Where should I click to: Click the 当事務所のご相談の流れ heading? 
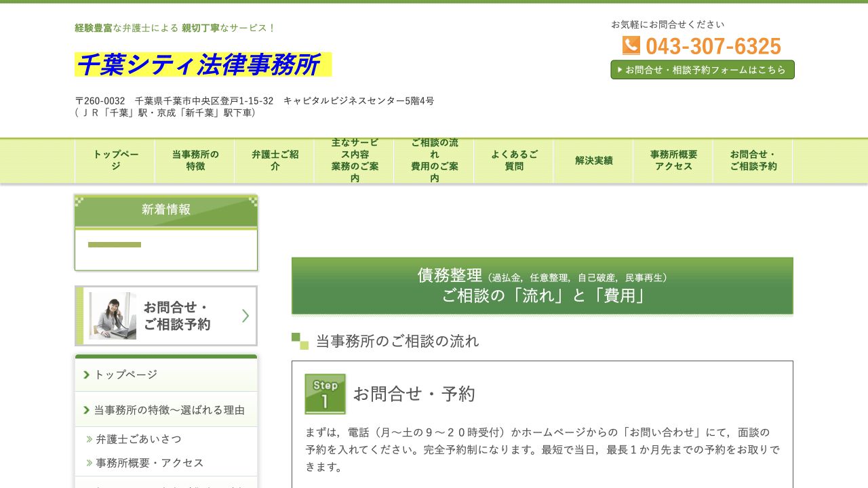point(397,341)
